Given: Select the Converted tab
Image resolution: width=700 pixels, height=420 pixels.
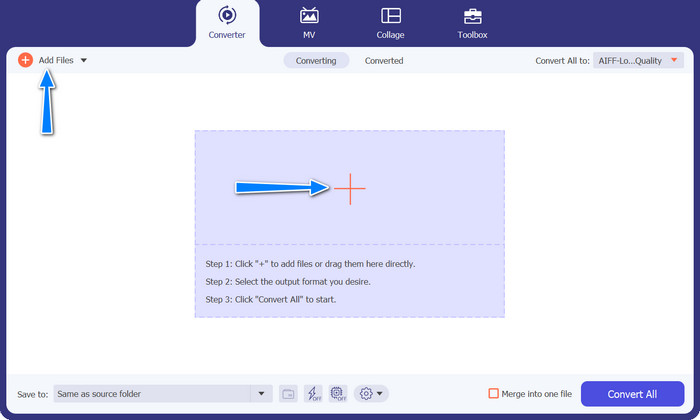Looking at the screenshot, I should [384, 61].
